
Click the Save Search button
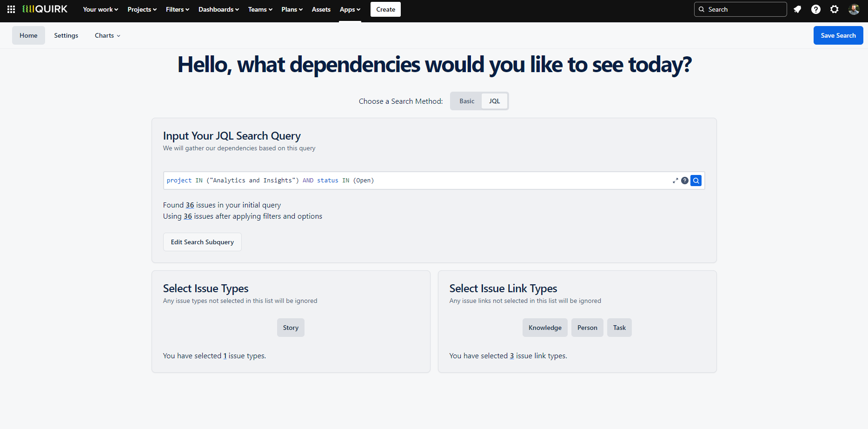point(838,35)
